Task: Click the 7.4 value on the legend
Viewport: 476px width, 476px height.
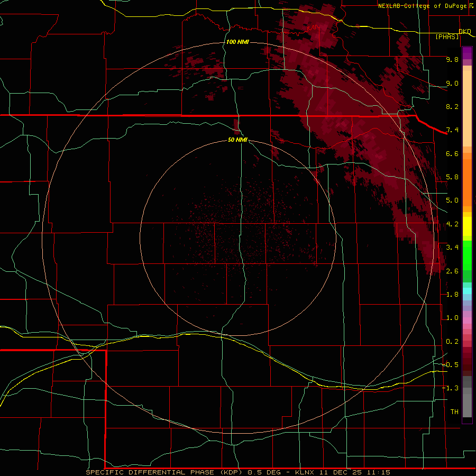Action: (452, 130)
